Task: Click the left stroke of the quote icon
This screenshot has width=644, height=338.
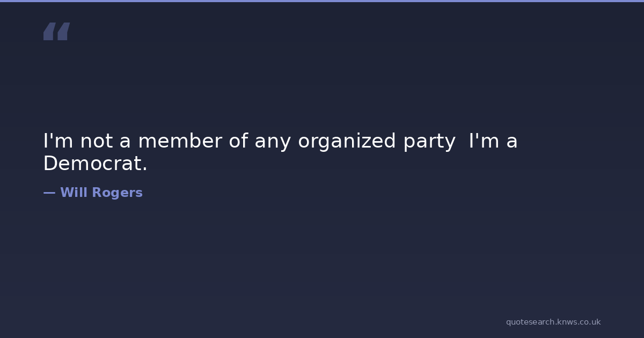Action: coord(49,31)
